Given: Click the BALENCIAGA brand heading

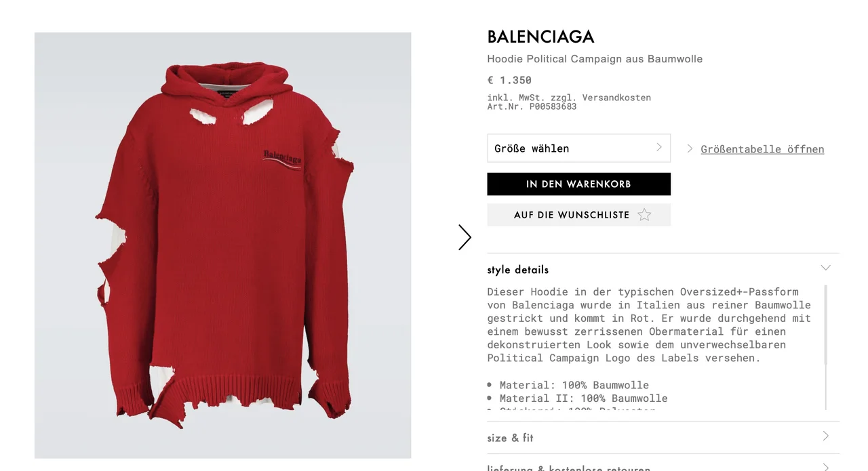Looking at the screenshot, I should 540,37.
